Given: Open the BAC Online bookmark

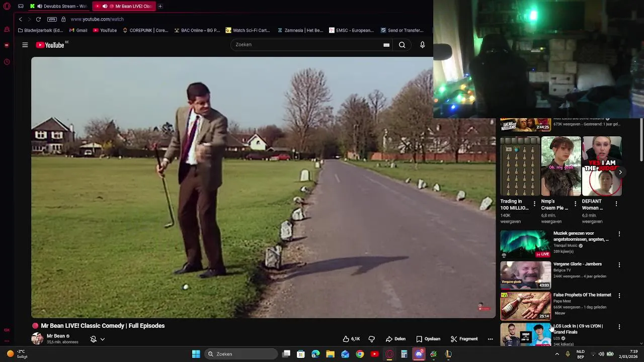Looking at the screenshot, I should [x=197, y=30].
